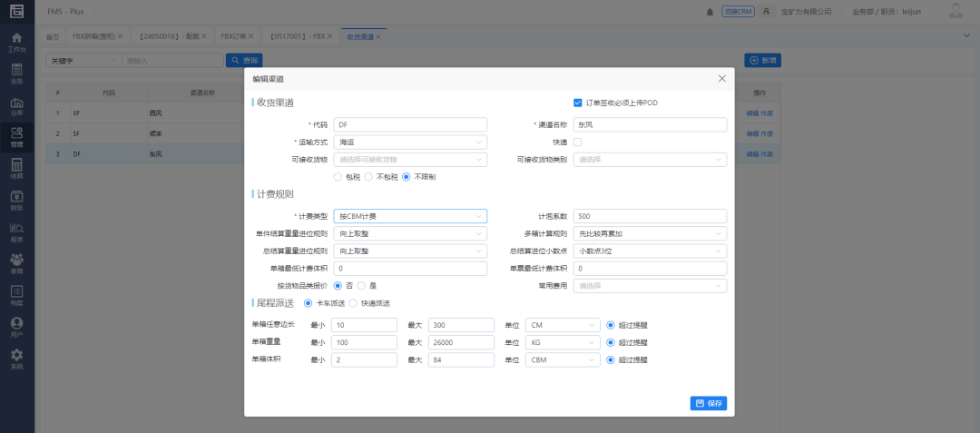Open the 仓库 warehouse sidebar module

17,105
